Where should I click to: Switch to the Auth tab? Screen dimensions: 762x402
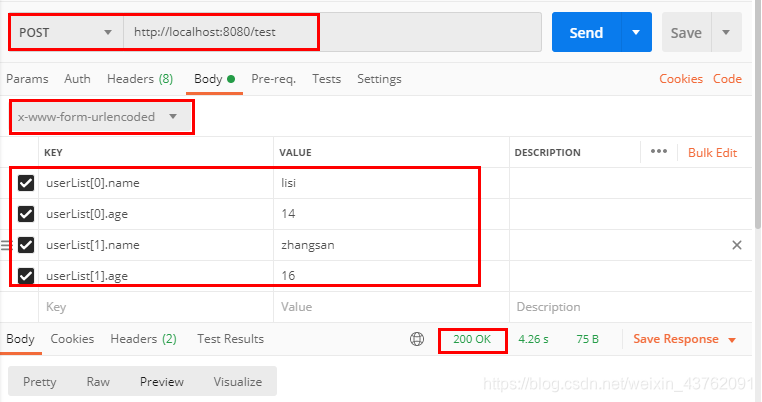click(x=77, y=79)
